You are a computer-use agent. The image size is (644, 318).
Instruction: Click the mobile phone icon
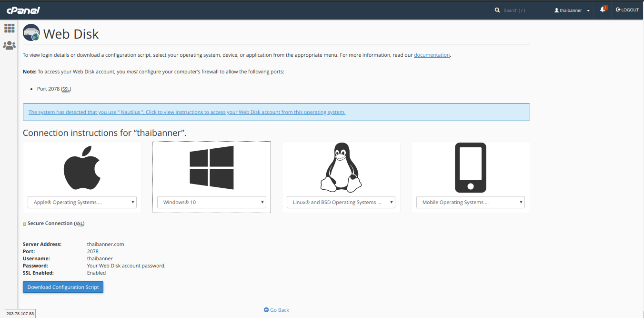tap(470, 167)
